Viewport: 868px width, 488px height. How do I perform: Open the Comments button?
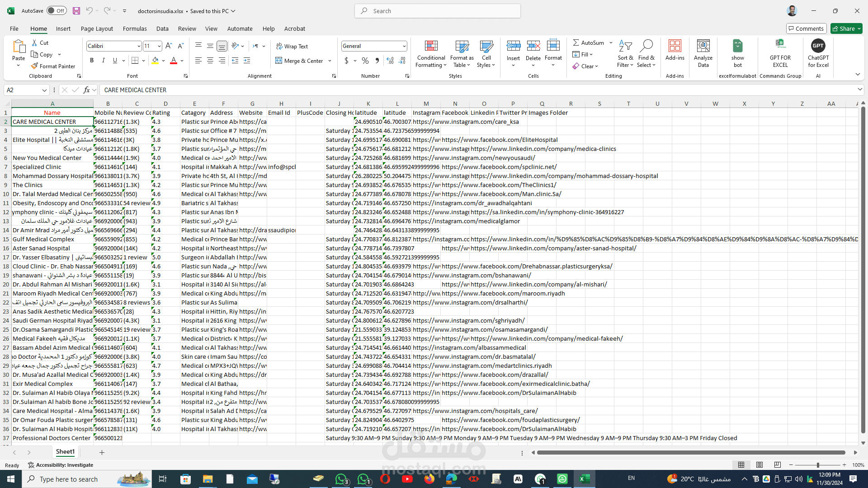[806, 28]
